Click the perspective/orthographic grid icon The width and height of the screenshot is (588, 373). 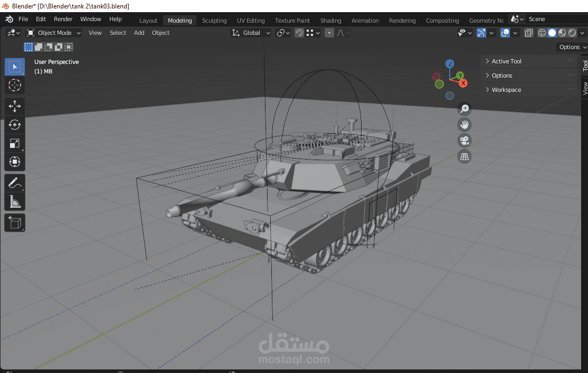(x=464, y=156)
